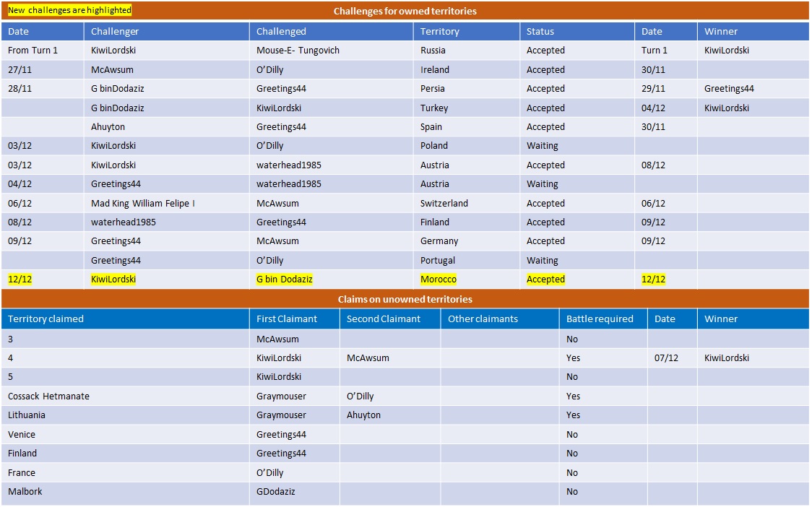812x507 pixels.
Task: Click the 'Lithuania' territory cell
Action: tap(27, 415)
